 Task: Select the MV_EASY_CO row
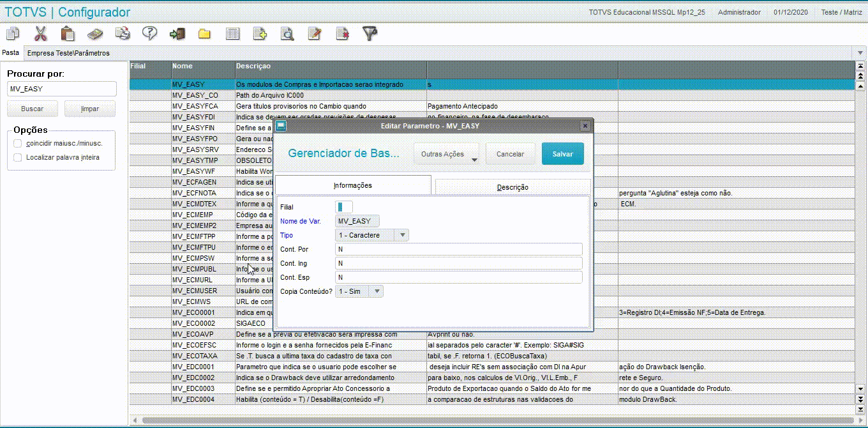coord(491,95)
